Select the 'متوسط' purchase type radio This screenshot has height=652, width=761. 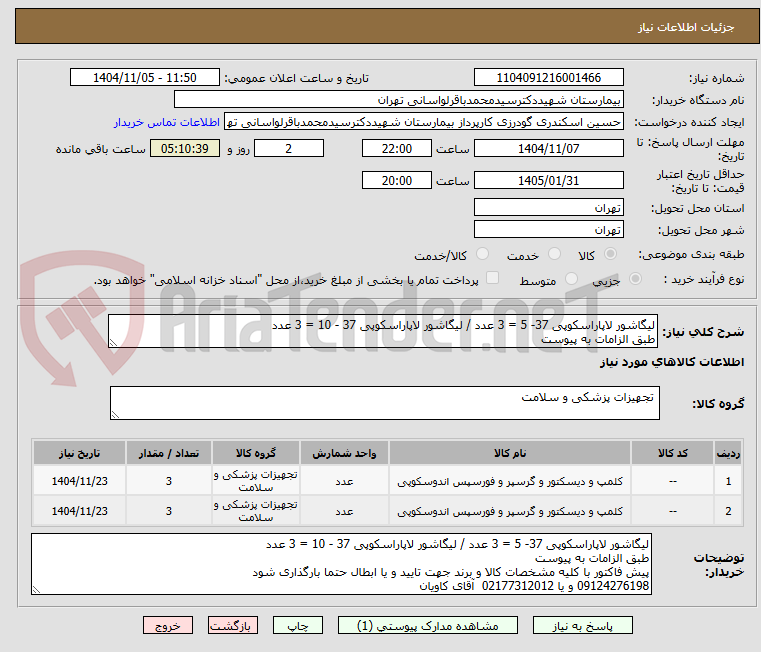coord(572,279)
